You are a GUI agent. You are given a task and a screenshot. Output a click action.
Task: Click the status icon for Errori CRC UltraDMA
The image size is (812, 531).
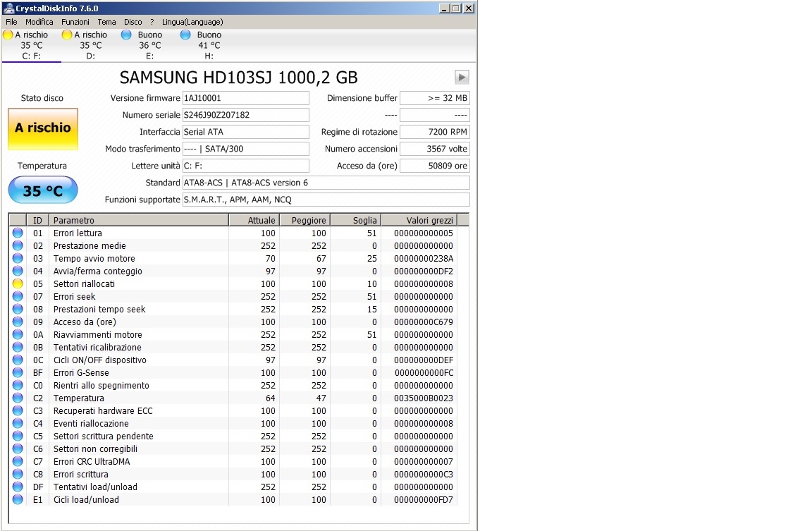click(18, 462)
